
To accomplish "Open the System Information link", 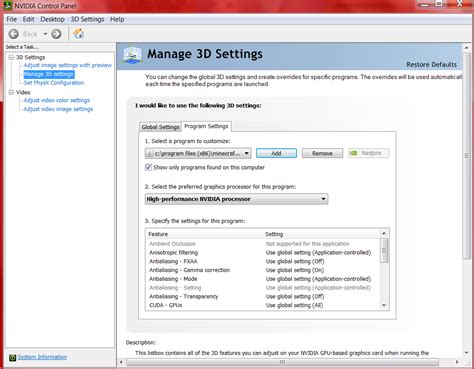I will tap(42, 357).
